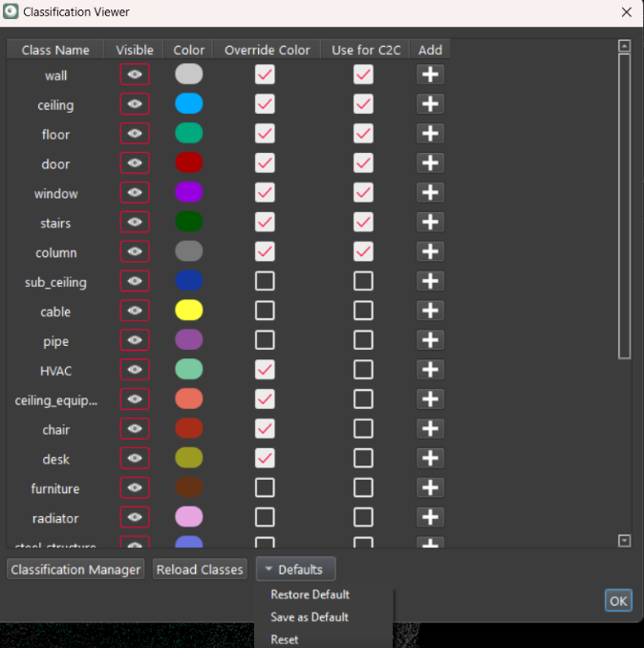
Task: Click the scroll down arrow of list
Action: pos(625,541)
